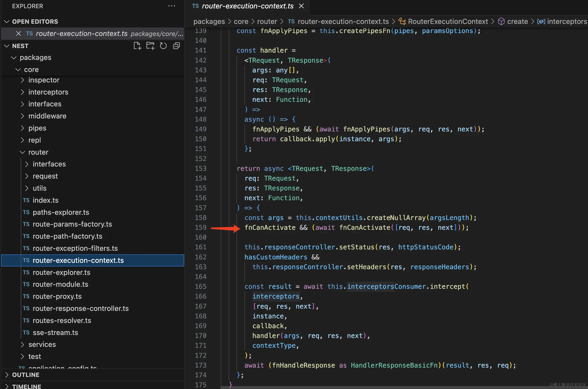The image size is (588, 389).
Task: Click the RouterExecutionContext class icon in breadcrumb
Action: point(402,22)
